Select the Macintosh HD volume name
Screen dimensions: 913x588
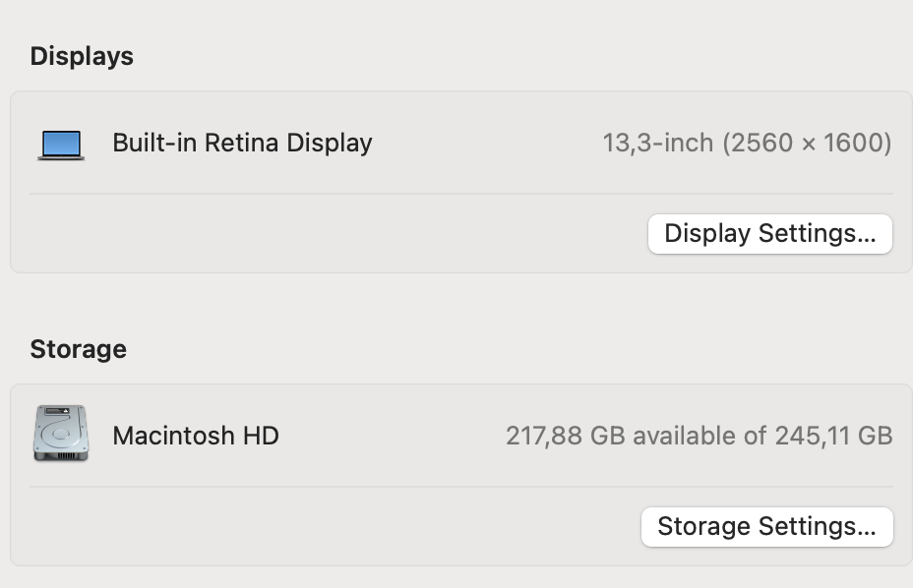196,435
